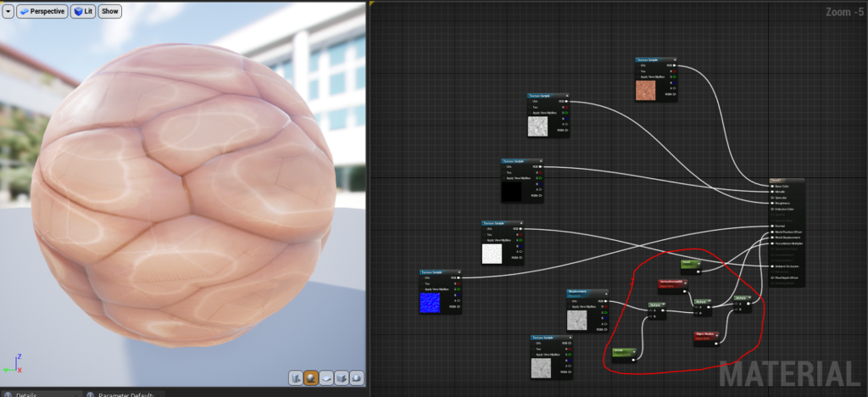Select the green parameter node below the Displacement node
868x397 pixels.
(x=625, y=355)
